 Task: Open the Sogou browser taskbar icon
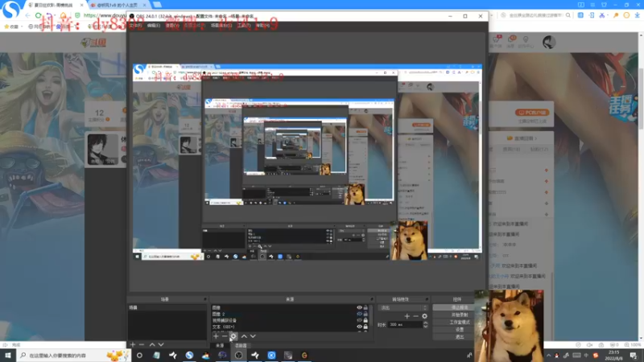189,356
